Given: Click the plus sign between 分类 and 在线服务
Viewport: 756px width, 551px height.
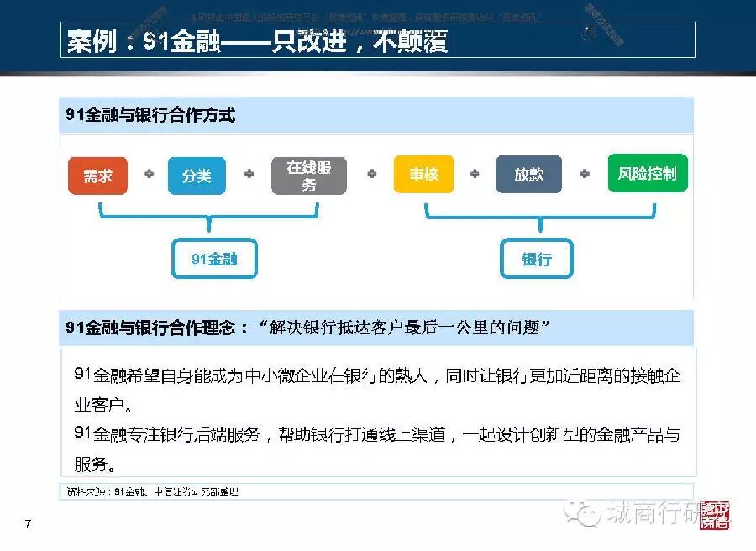Looking at the screenshot, I should (x=249, y=174).
